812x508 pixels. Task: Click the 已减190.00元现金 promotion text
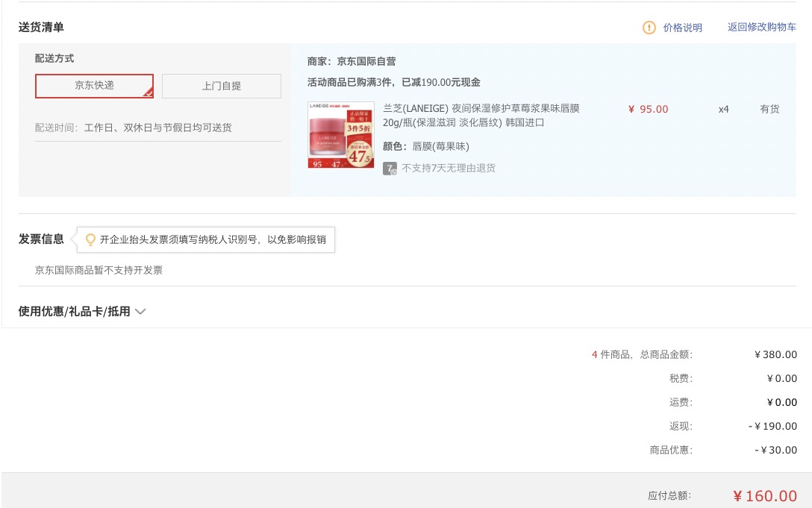pyautogui.click(x=441, y=82)
